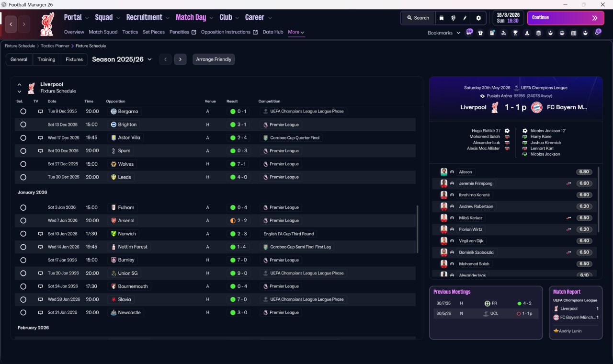Open the world globe icon in top bar
This screenshot has width=613, height=364.
(x=453, y=18)
